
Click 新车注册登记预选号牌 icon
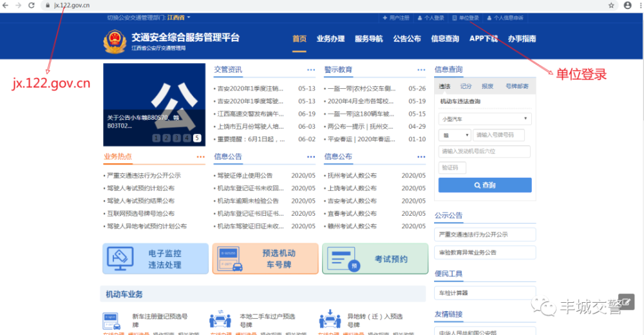tap(111, 321)
